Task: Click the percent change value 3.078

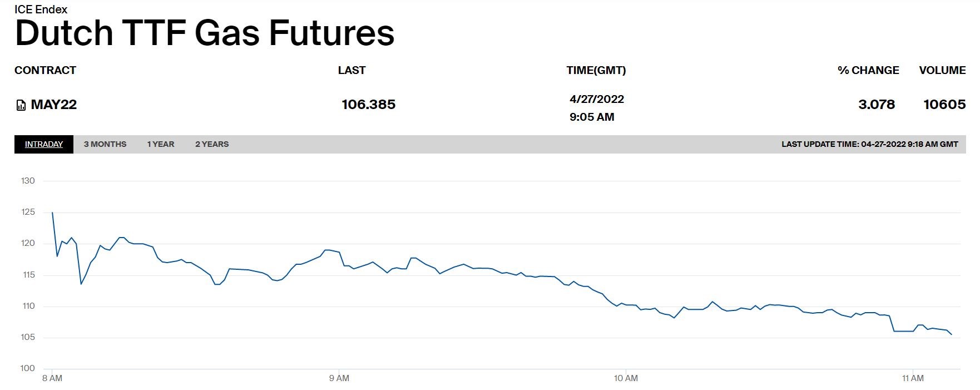Action: pyautogui.click(x=877, y=105)
